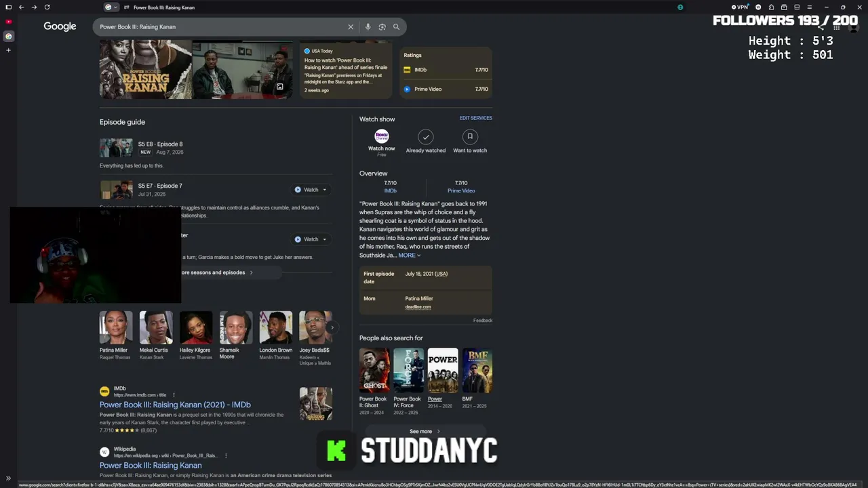Click the IMDb site favicon in results

click(x=104, y=391)
